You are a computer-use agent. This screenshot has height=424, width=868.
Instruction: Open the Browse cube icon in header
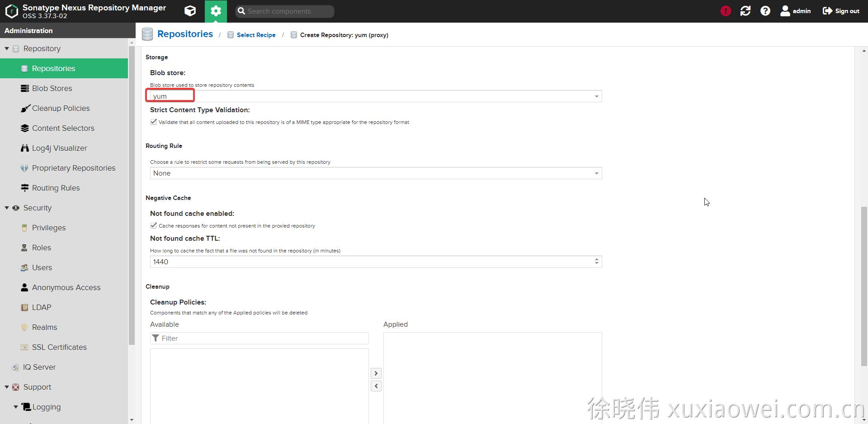point(190,11)
